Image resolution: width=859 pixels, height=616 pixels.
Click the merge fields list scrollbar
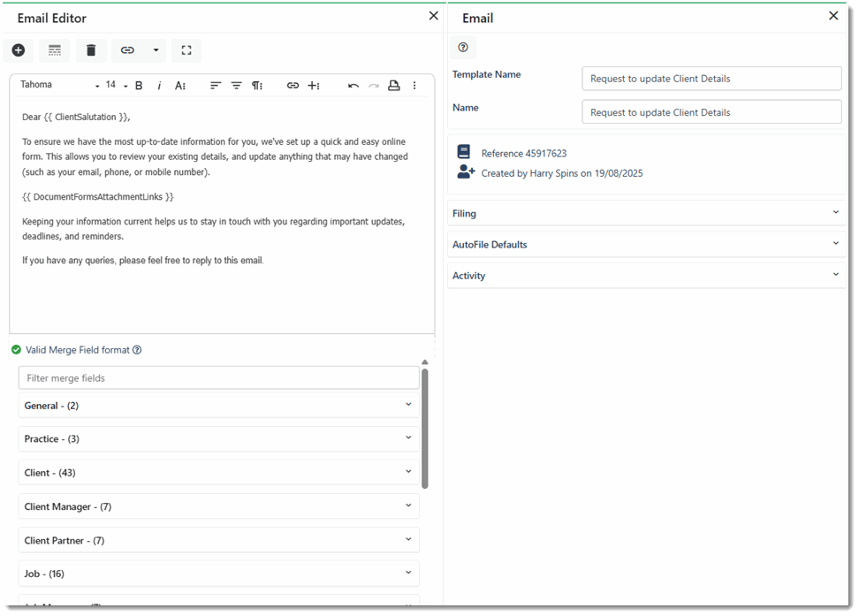(424, 429)
